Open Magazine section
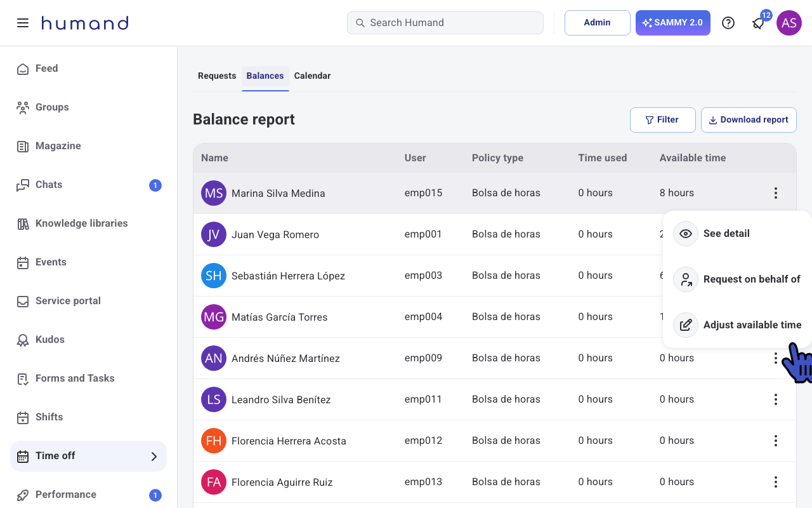The height and width of the screenshot is (508, 812). pyautogui.click(x=88, y=146)
